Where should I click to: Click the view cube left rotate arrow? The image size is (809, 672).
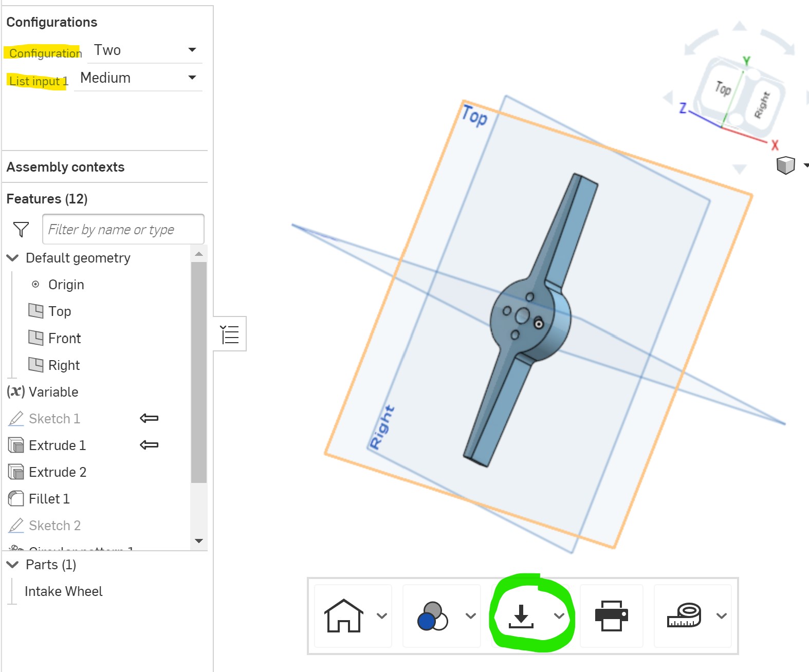click(x=668, y=97)
